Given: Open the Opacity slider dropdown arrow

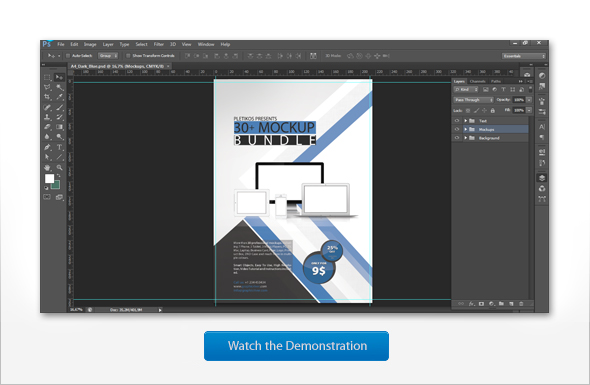Looking at the screenshot, I should click(x=529, y=100).
